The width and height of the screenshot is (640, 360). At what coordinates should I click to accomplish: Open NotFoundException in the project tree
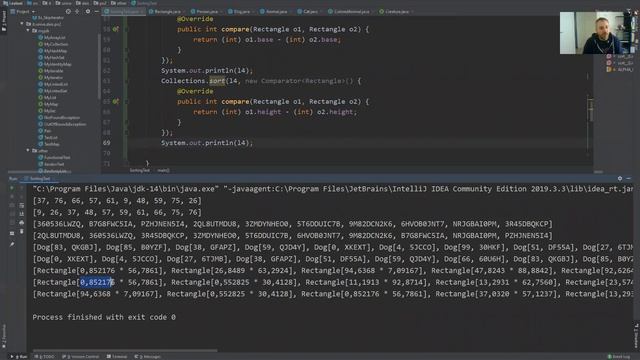pyautogui.click(x=59, y=118)
